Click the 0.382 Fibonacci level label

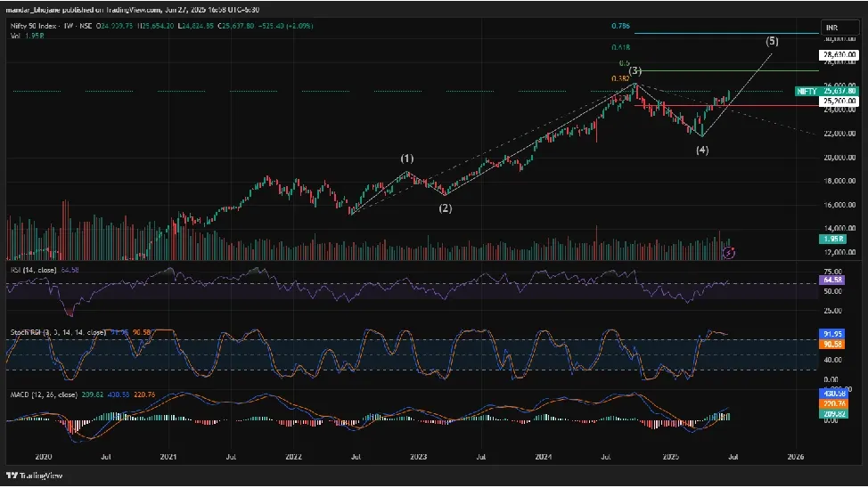click(620, 79)
